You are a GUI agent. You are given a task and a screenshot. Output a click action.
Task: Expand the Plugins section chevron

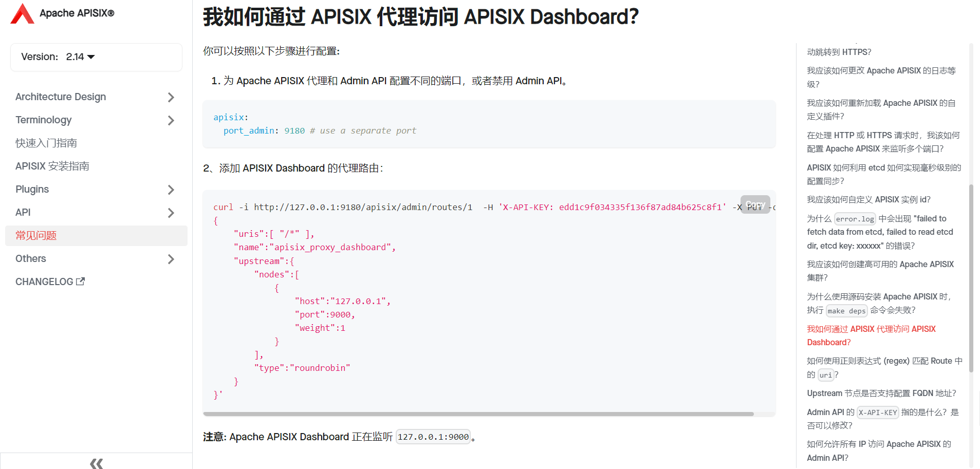click(x=171, y=190)
